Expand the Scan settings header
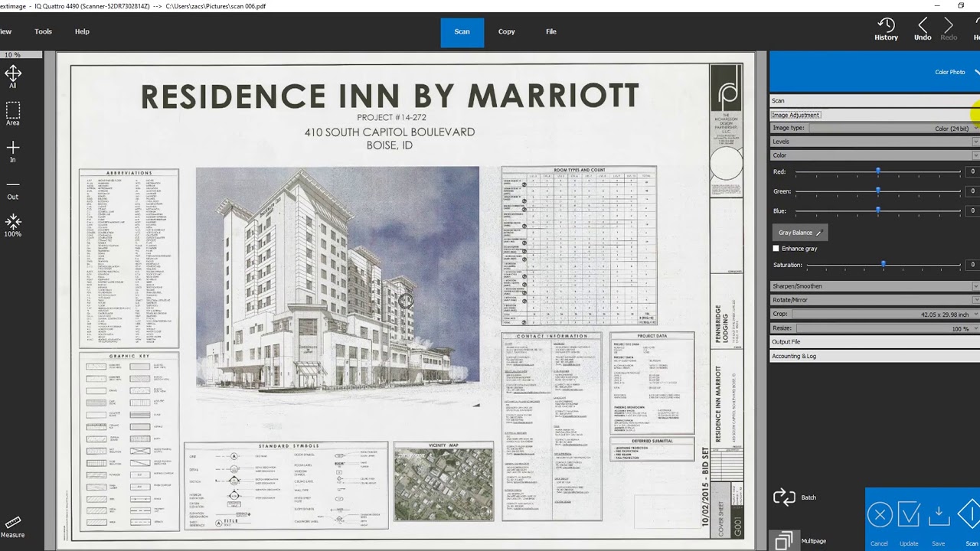 coord(874,101)
